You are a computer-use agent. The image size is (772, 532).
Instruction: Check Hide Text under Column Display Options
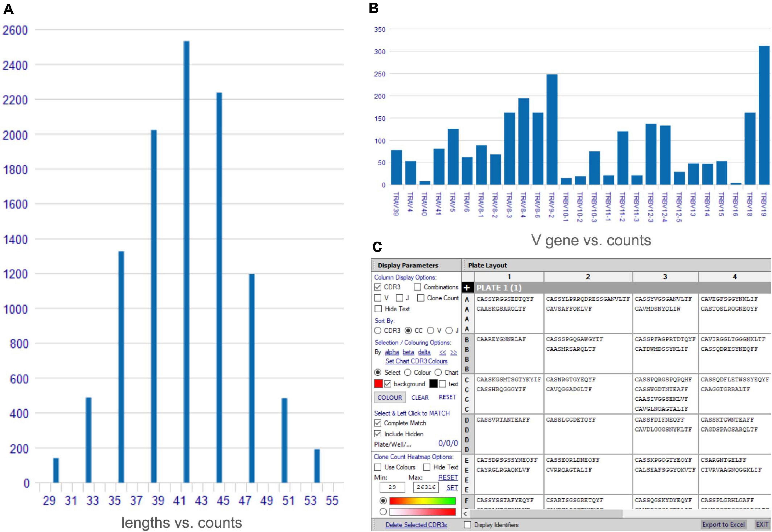tap(378, 309)
